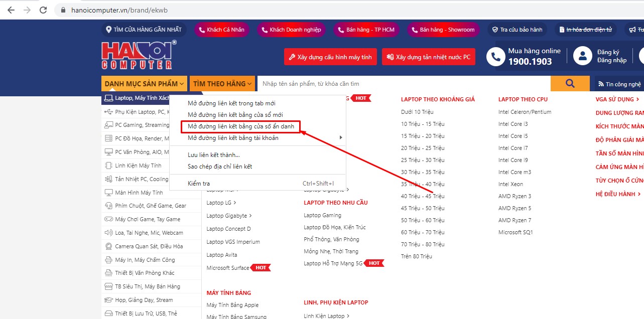This screenshot has height=319, width=644.
Task: Click the camera icon for Camera Quan Sát
Action: pyautogui.click(x=108, y=246)
